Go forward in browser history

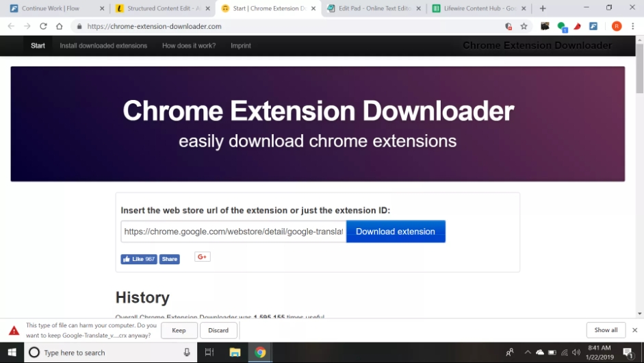point(27,26)
